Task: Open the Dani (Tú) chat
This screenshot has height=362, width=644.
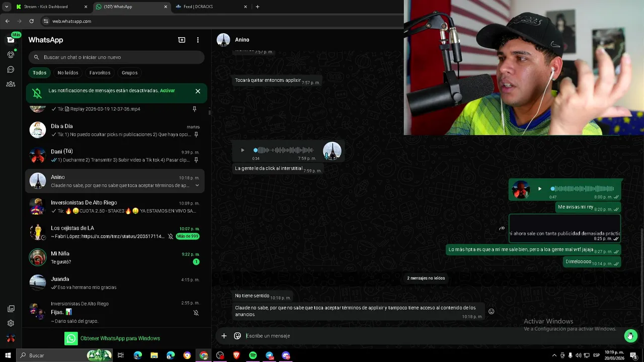Action: 115,156
